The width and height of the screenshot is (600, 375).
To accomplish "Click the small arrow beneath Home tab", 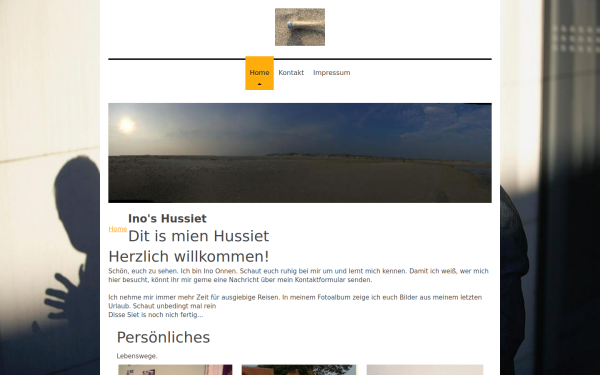I will coord(259,84).
